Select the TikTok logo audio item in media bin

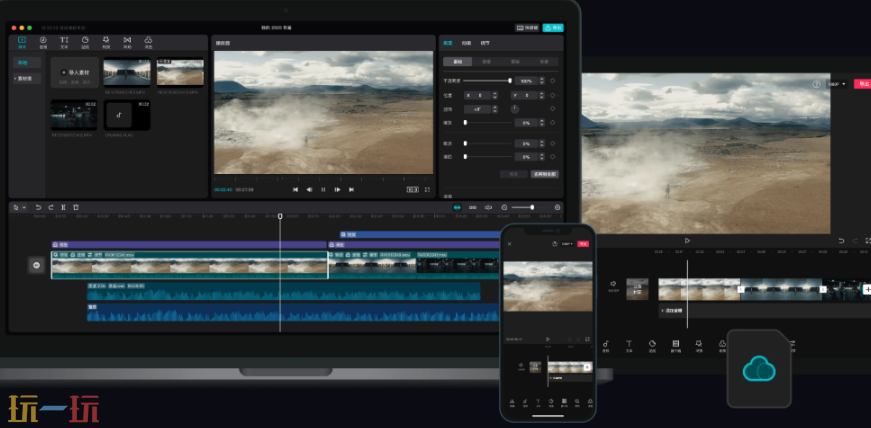pos(127,115)
